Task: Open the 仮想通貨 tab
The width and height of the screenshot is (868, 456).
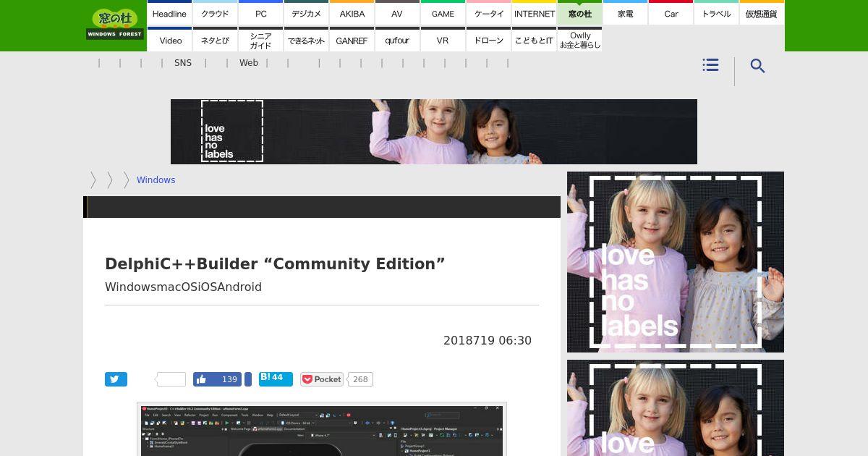Action: click(762, 13)
